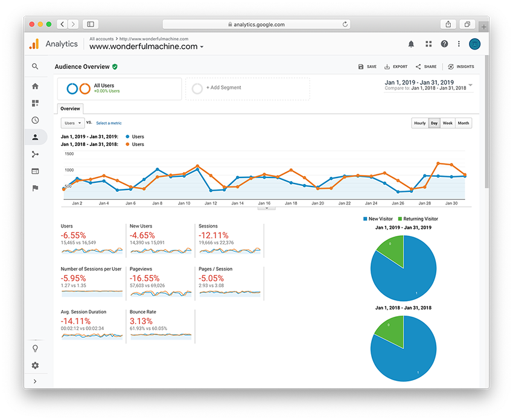This screenshot has width=513, height=420.
Task: Switch graph to Month
Action: coord(464,123)
